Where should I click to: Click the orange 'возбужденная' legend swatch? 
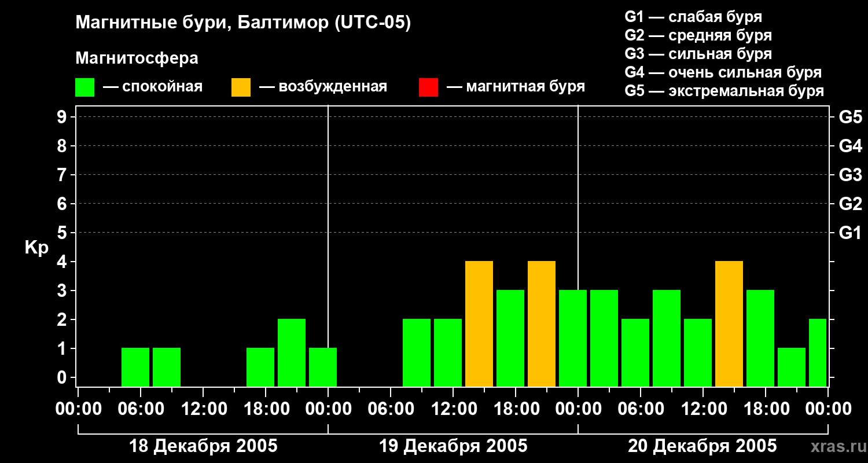pos(241,87)
